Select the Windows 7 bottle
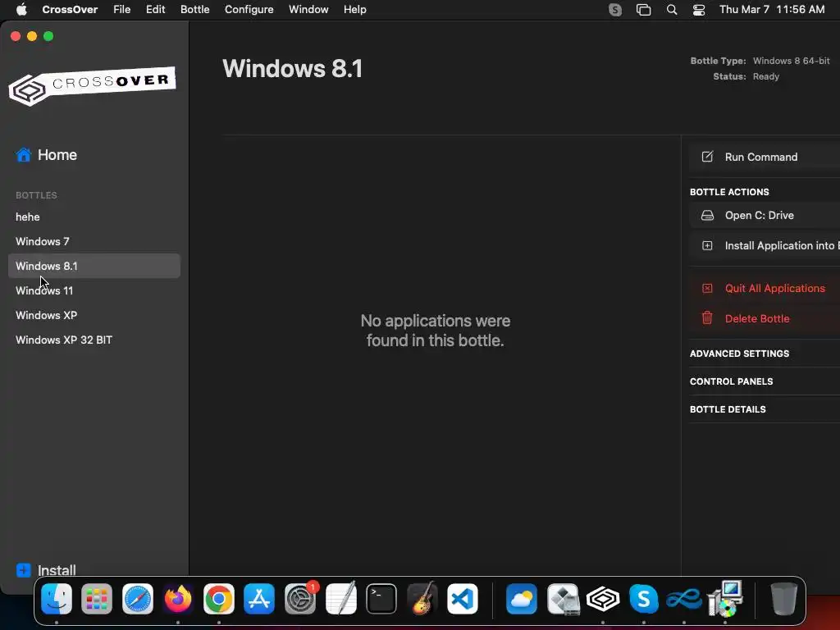 coord(94,242)
